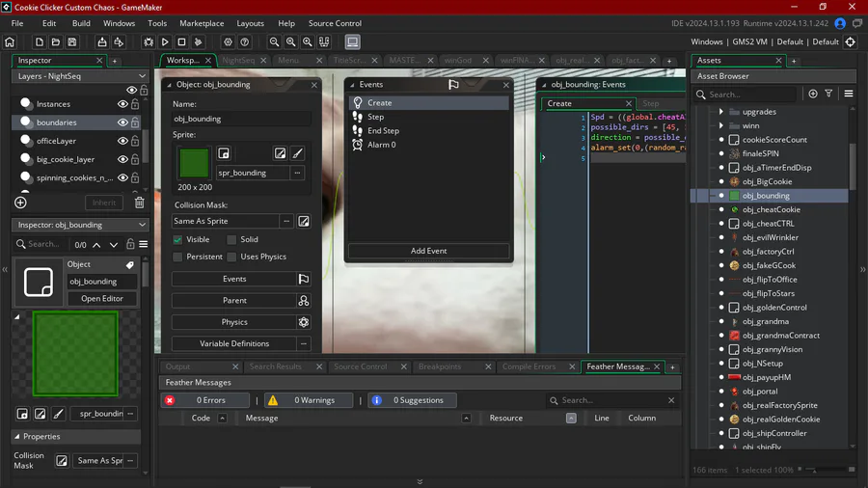
Task: Add a new layer with plus icon
Action: 20,203
